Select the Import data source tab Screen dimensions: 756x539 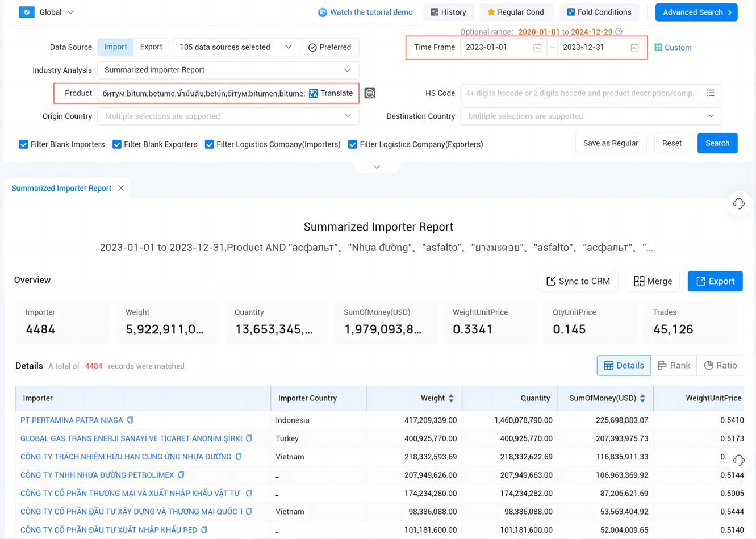click(115, 47)
